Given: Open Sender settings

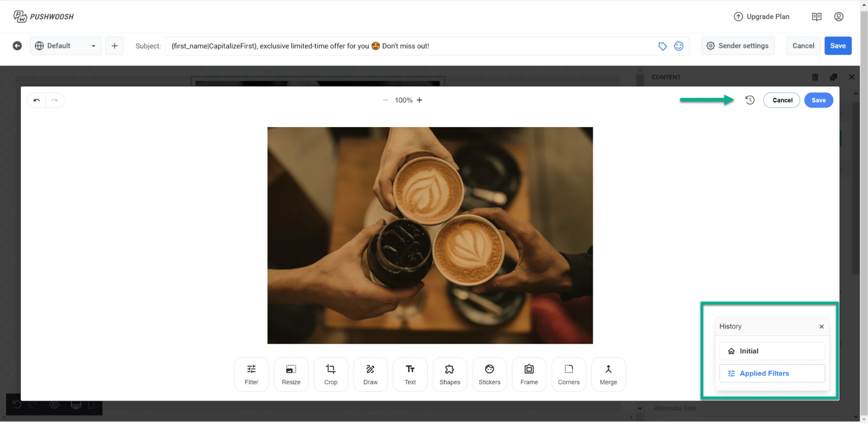Looking at the screenshot, I should [x=737, y=46].
